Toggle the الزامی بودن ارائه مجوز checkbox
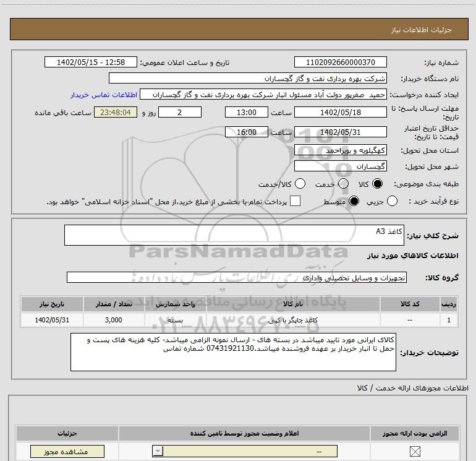This screenshot has width=476, height=461. pos(415,451)
